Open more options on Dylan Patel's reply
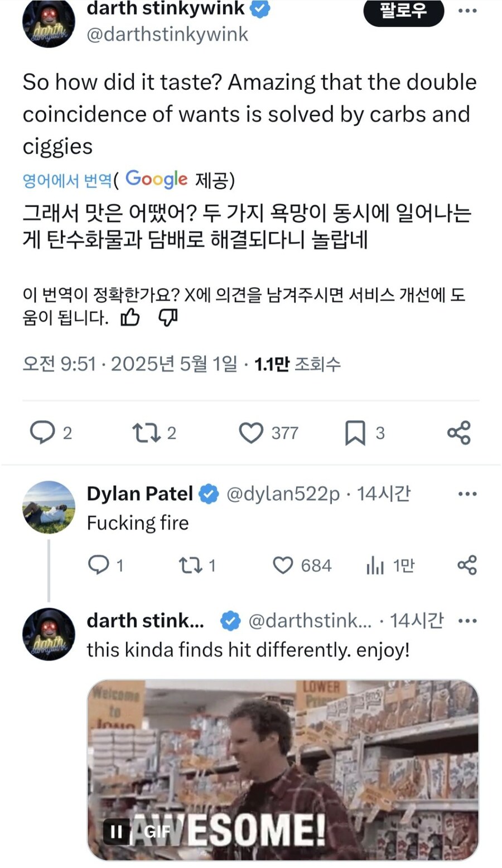This screenshot has height=868, width=502. pyautogui.click(x=467, y=494)
